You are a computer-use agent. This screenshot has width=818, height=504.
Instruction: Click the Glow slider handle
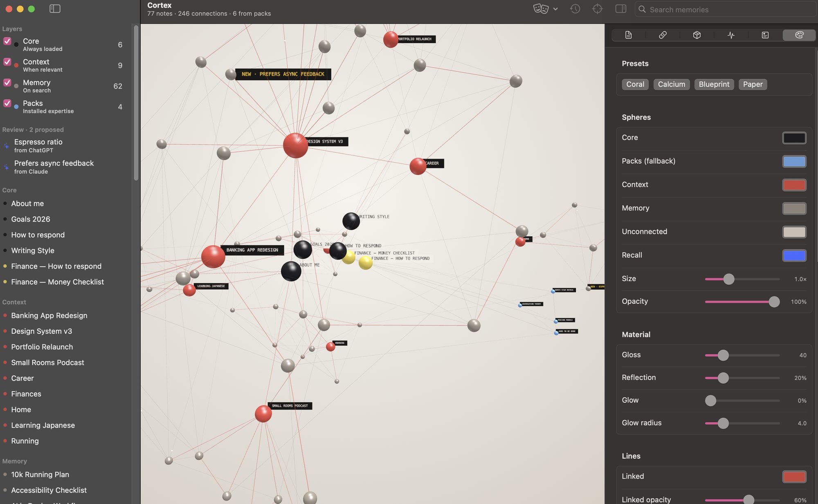coord(711,401)
